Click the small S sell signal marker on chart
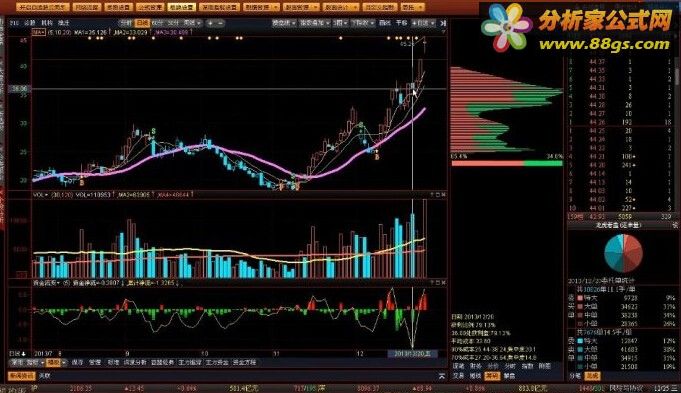 [x=153, y=131]
